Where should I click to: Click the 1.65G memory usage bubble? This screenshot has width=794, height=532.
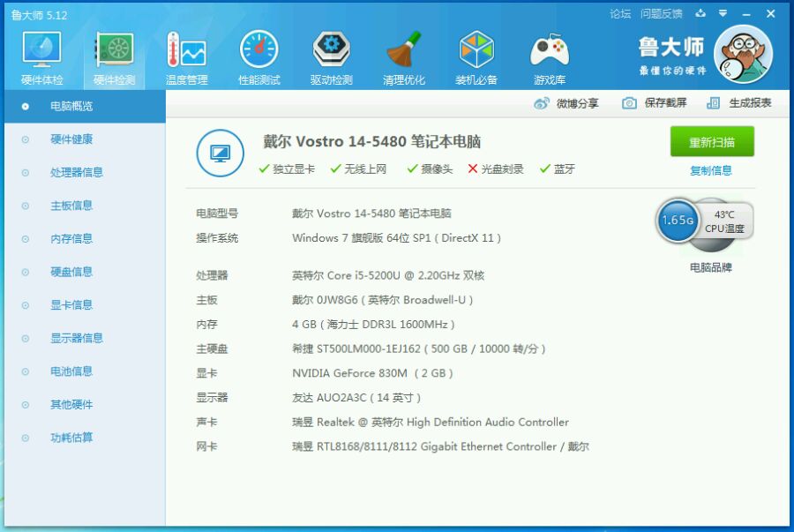pos(678,221)
